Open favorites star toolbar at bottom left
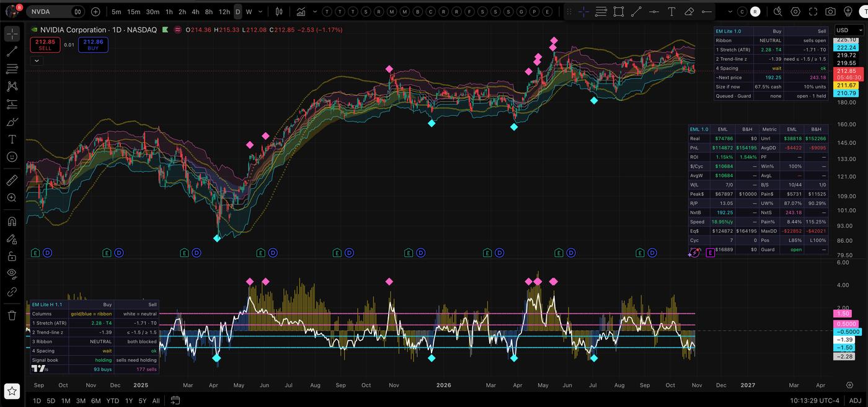 click(12, 391)
